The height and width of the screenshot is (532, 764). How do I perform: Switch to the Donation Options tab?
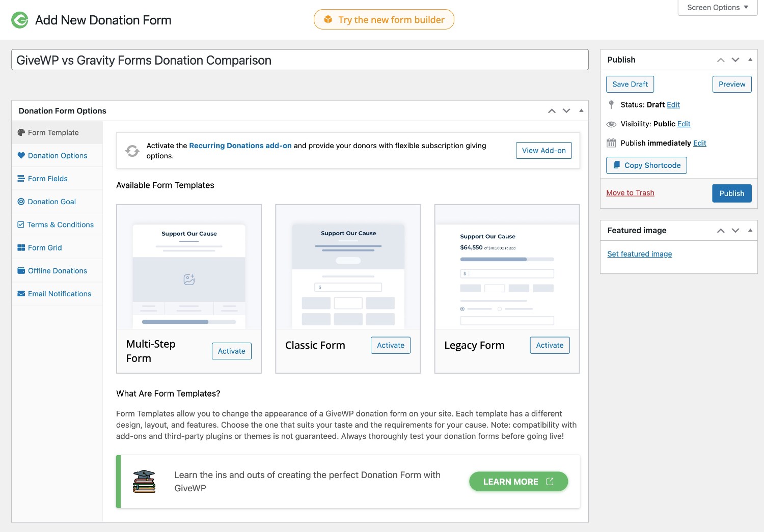coord(57,155)
